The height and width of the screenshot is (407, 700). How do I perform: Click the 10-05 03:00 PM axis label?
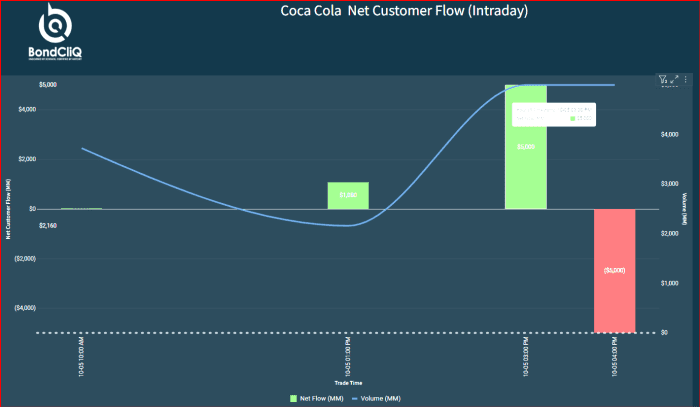(x=525, y=357)
